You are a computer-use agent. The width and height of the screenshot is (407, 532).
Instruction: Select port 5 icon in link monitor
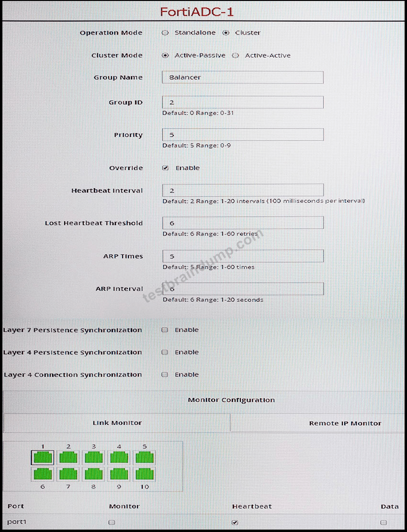coord(145,457)
